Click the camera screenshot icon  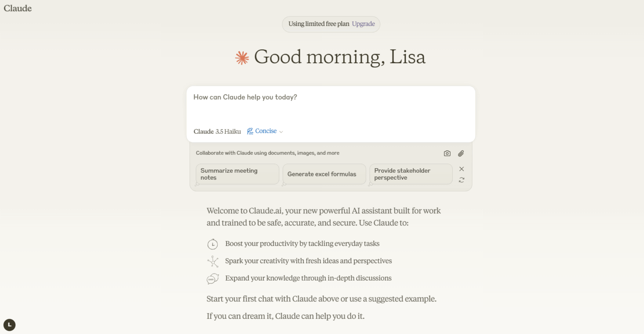(x=447, y=153)
